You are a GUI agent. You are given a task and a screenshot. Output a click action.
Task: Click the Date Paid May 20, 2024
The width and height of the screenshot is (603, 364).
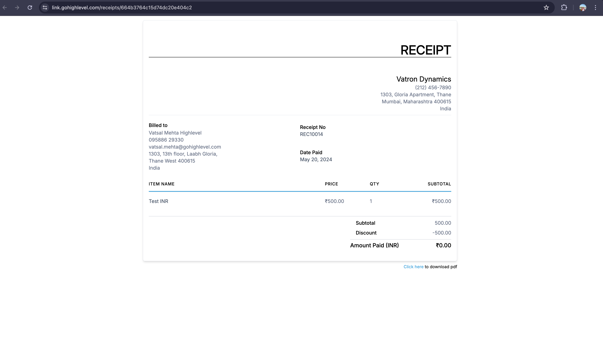click(316, 159)
